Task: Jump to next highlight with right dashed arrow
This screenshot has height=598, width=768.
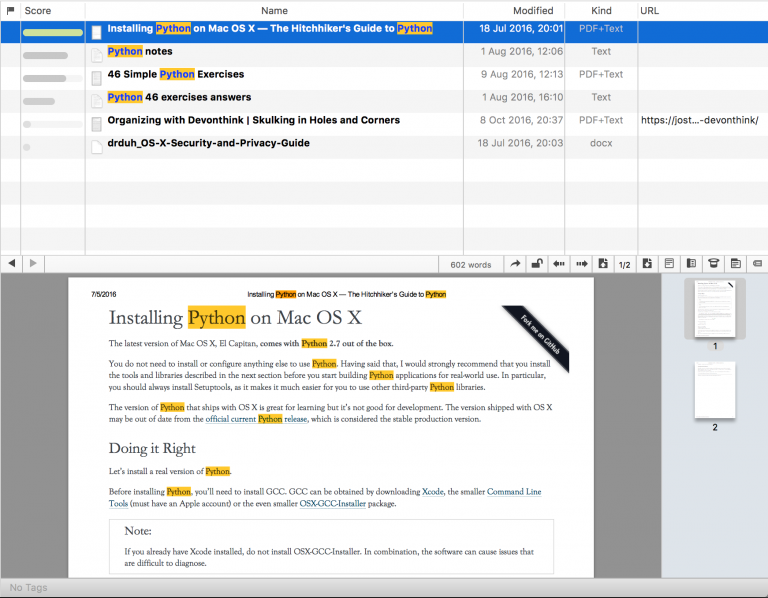Action: tap(581, 264)
